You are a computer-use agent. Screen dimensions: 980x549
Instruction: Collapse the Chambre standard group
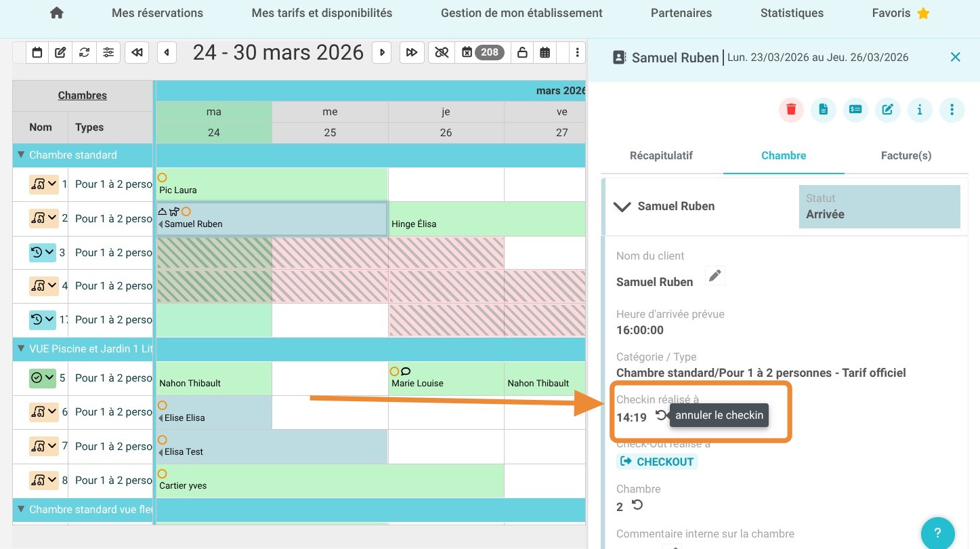(x=21, y=155)
